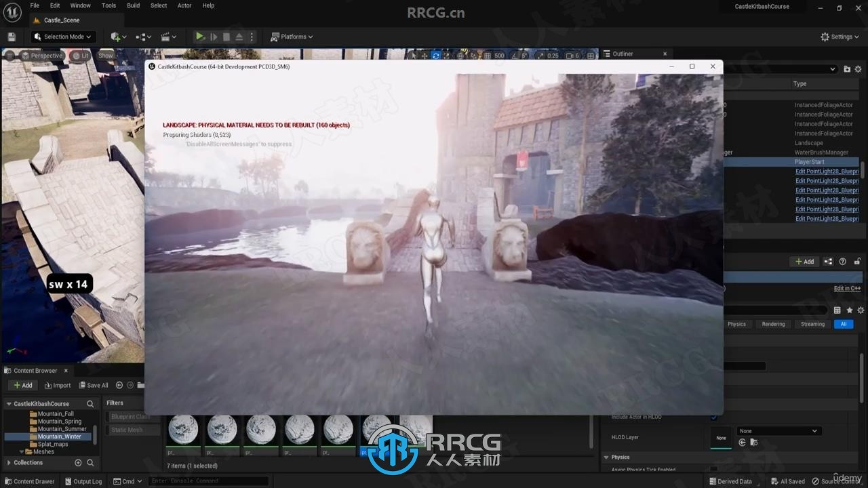Screen dimensions: 868x488
Task: Open the play options three-dot menu
Action: (x=252, y=37)
